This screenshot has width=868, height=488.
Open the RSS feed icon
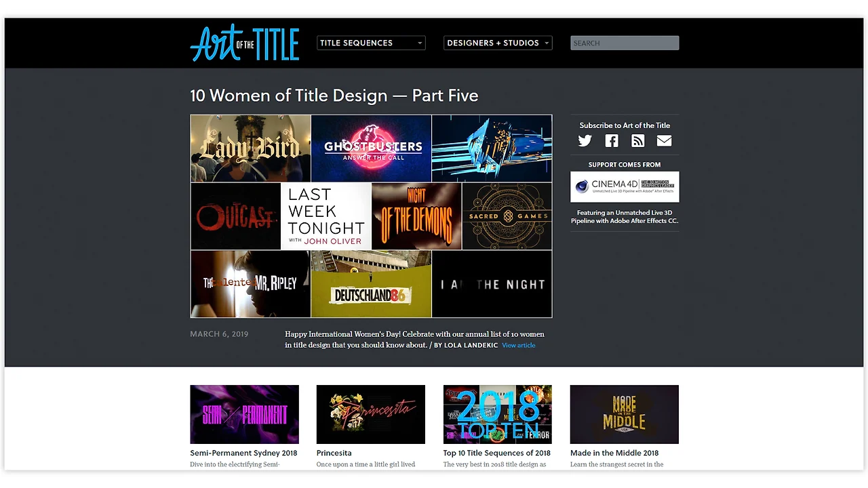[638, 141]
